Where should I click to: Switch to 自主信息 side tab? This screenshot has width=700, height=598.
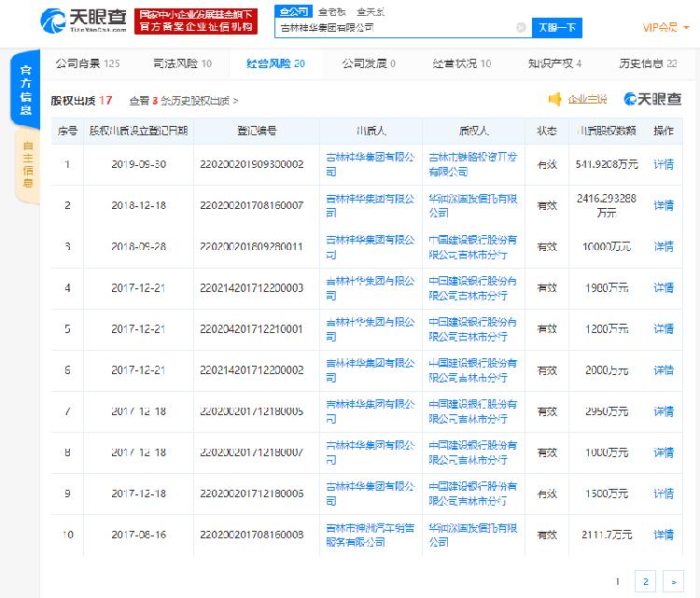point(28,164)
